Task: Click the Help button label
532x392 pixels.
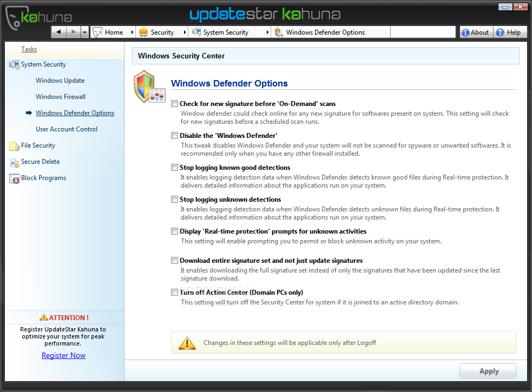Action: [x=514, y=32]
